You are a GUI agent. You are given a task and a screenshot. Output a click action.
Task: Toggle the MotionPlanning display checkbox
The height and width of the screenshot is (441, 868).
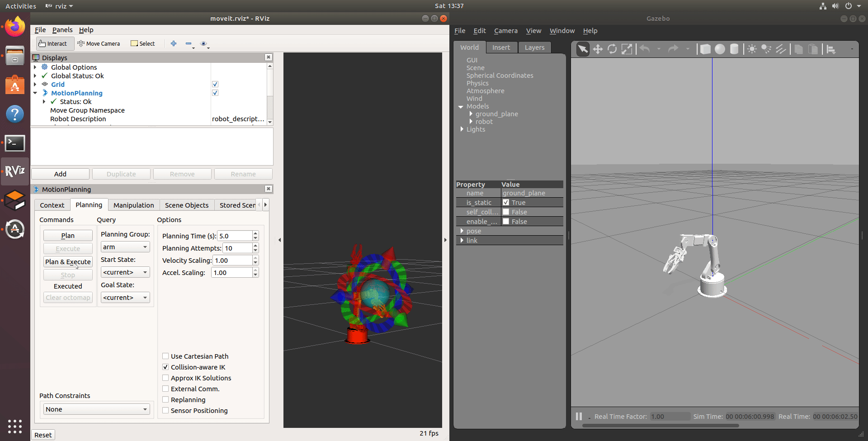215,93
